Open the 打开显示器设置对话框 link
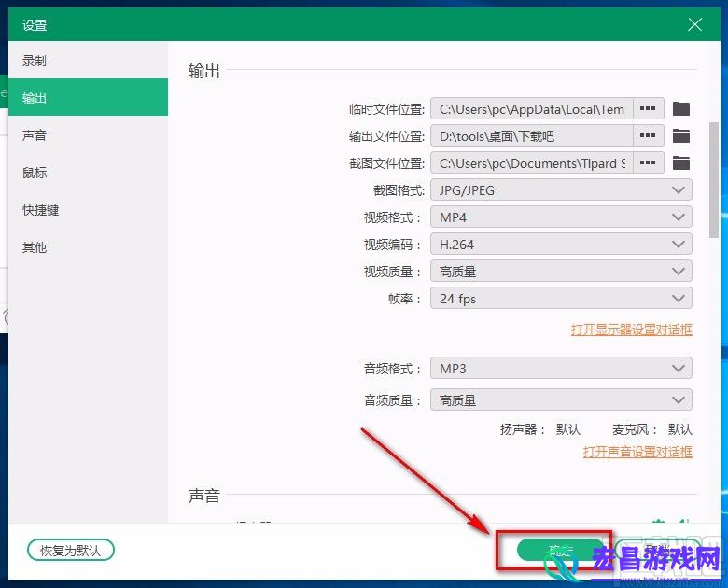728x588 pixels. 632,329
